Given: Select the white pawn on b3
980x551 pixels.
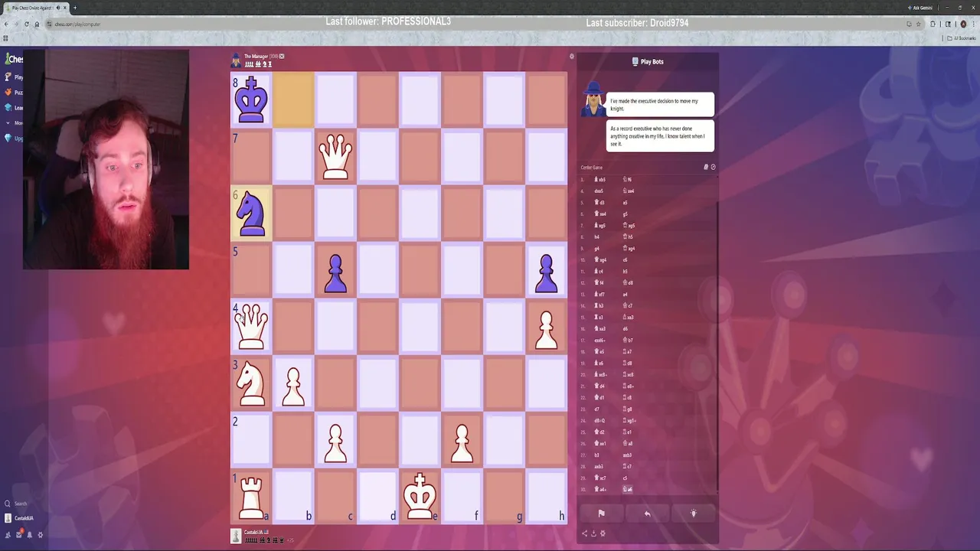Looking at the screenshot, I should click(293, 386).
